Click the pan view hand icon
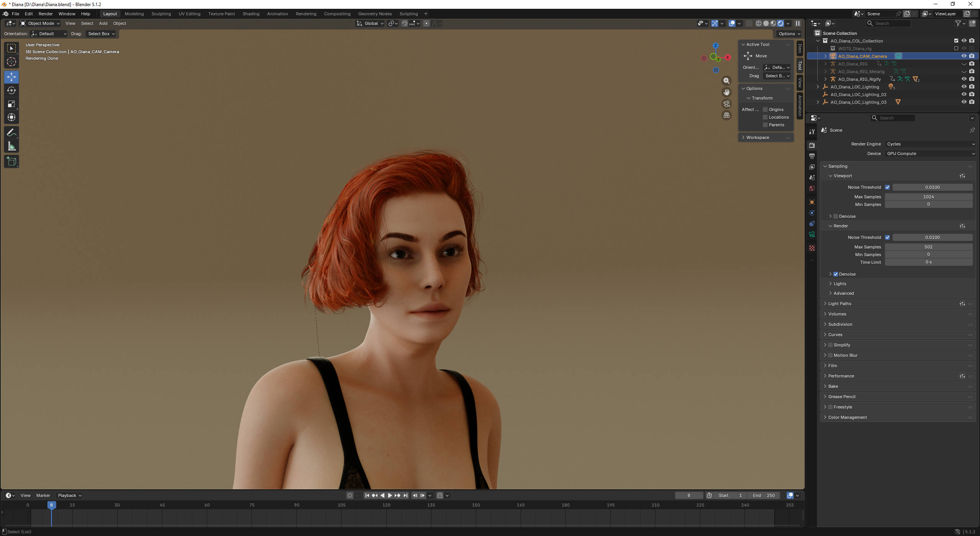Screen dimensions: 980x536 (x=726, y=92)
